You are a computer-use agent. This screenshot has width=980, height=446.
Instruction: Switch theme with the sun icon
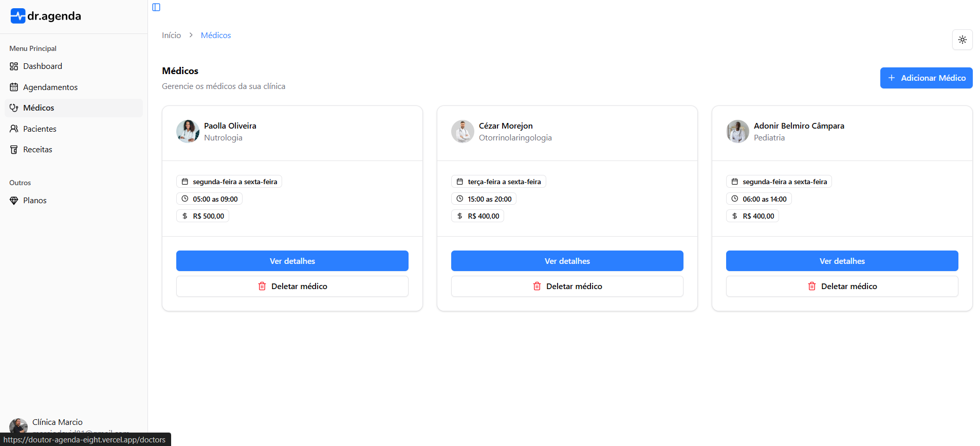(962, 40)
